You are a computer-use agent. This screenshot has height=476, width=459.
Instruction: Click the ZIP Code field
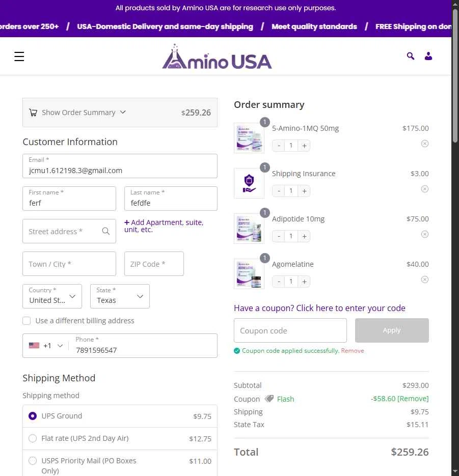154,264
